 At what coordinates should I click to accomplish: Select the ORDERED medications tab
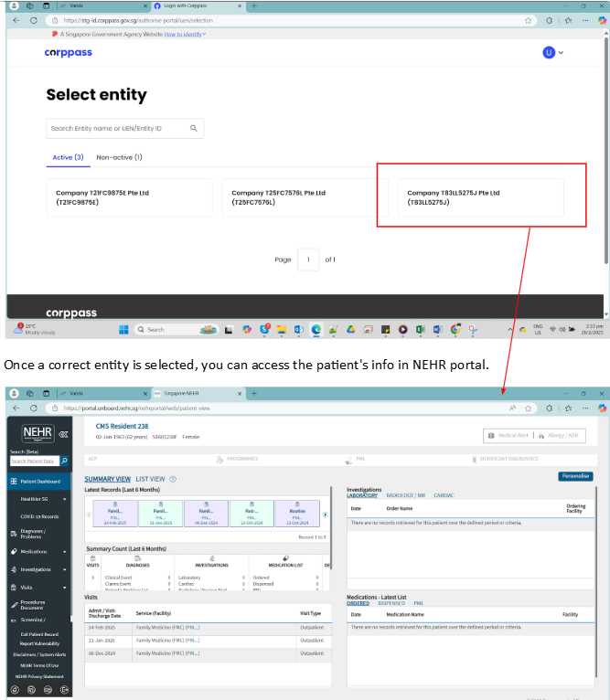click(x=358, y=603)
